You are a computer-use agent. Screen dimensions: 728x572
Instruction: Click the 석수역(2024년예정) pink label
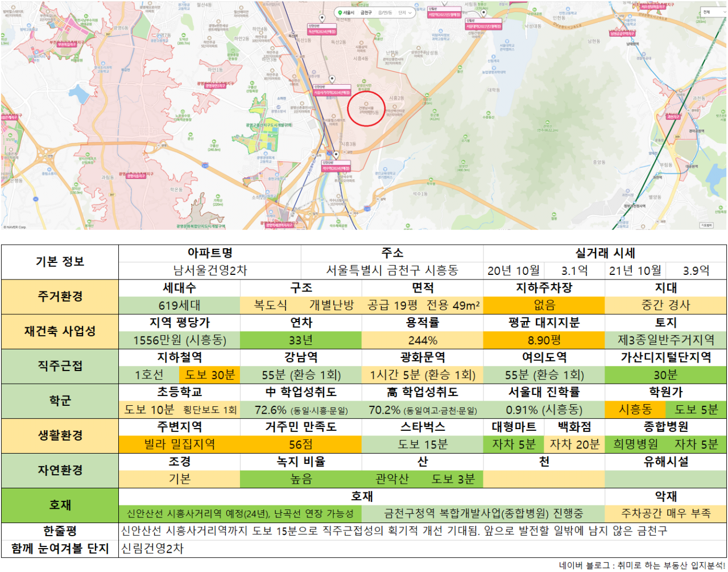[x=336, y=168]
